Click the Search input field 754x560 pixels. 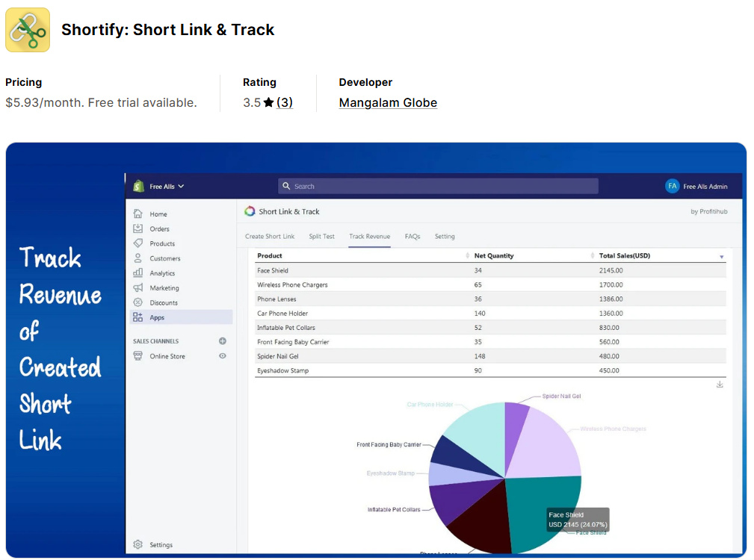[438, 186]
